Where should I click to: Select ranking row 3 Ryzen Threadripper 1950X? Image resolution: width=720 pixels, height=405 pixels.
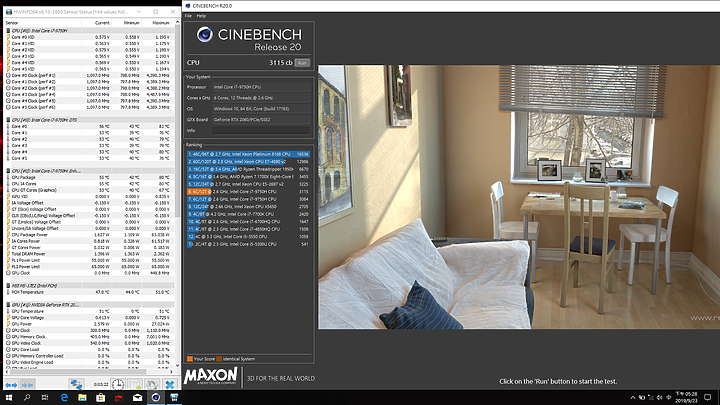pos(248,169)
